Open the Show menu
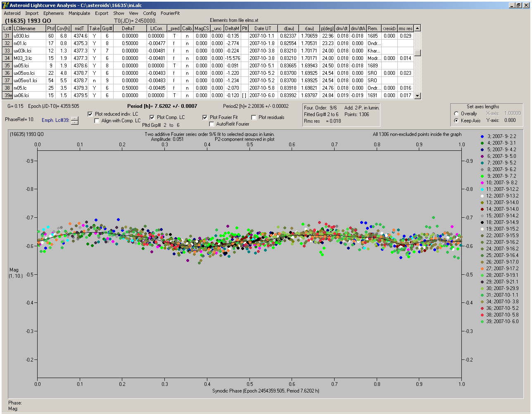532x414 pixels. pos(119,13)
